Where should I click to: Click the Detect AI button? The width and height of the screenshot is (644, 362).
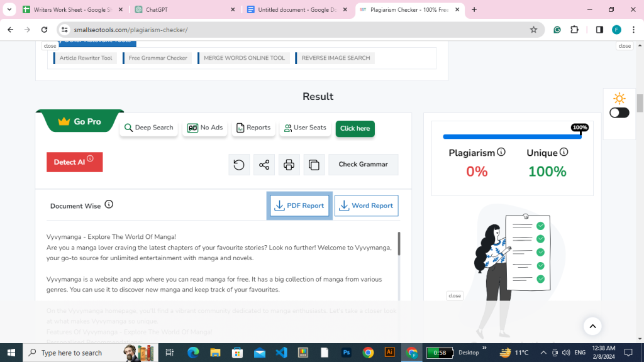coord(74,162)
